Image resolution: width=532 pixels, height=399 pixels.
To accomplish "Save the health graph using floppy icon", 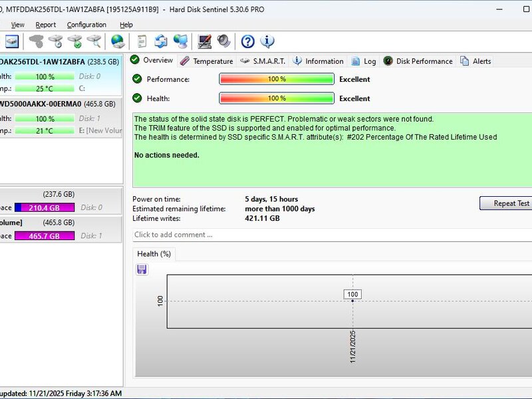I will pos(142,269).
